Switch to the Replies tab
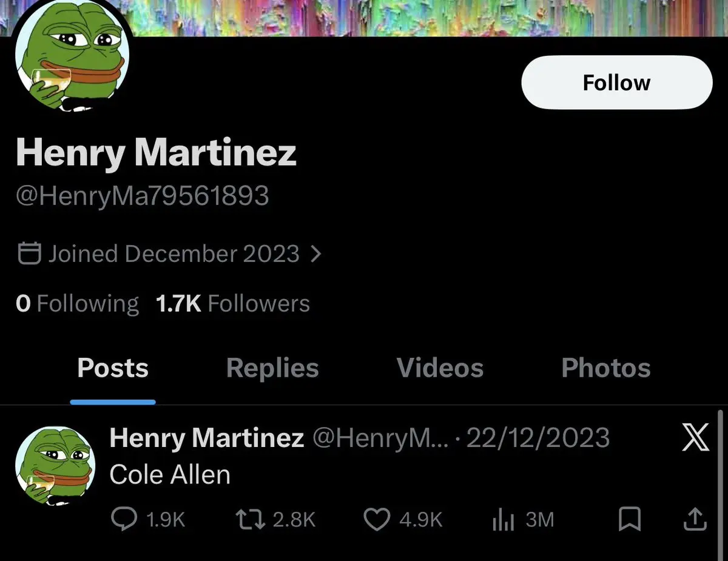The image size is (728, 561). click(x=272, y=368)
